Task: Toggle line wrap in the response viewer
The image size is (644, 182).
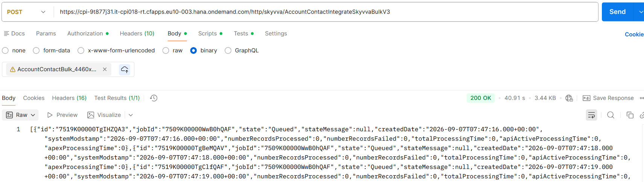Action: coord(591,115)
